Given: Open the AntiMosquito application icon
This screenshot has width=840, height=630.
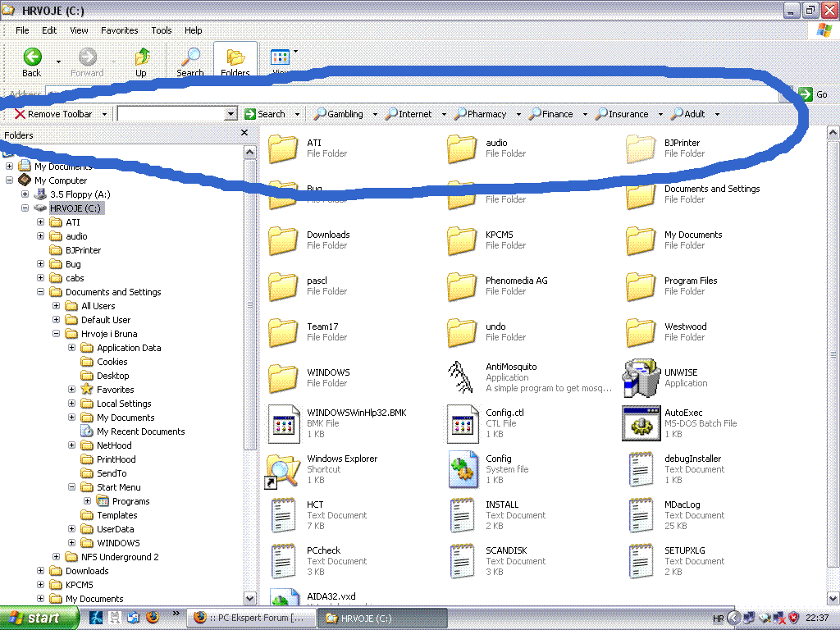Looking at the screenshot, I should coord(462,377).
